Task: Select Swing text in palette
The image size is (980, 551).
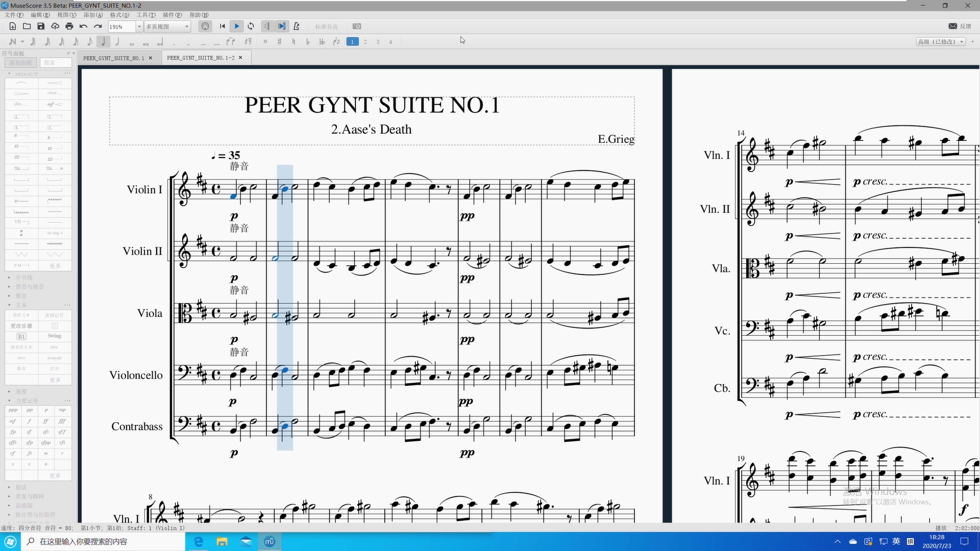Action: point(55,336)
